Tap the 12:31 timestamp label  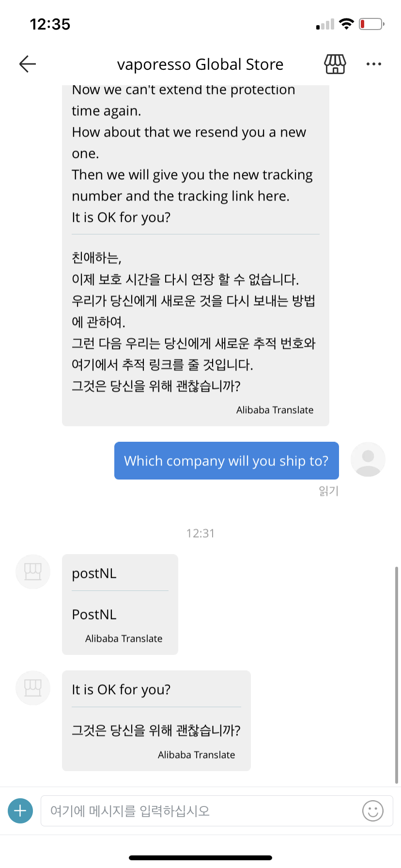[200, 533]
